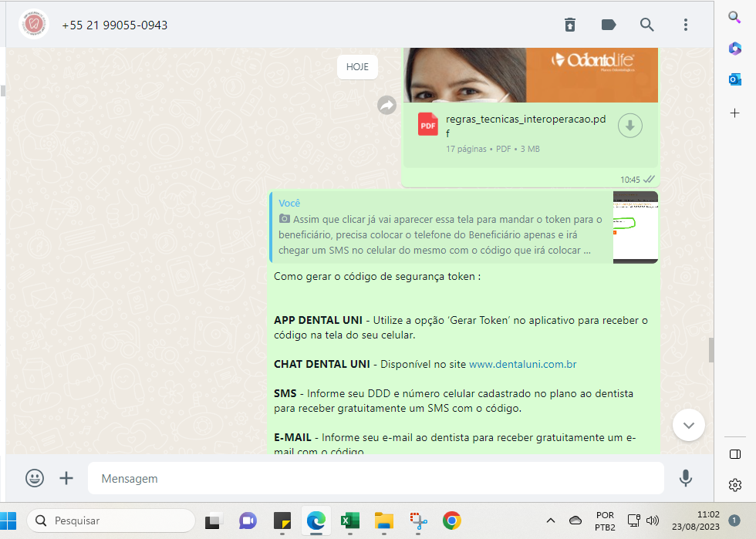Click the Pesquisar taskbar search box

(111, 520)
